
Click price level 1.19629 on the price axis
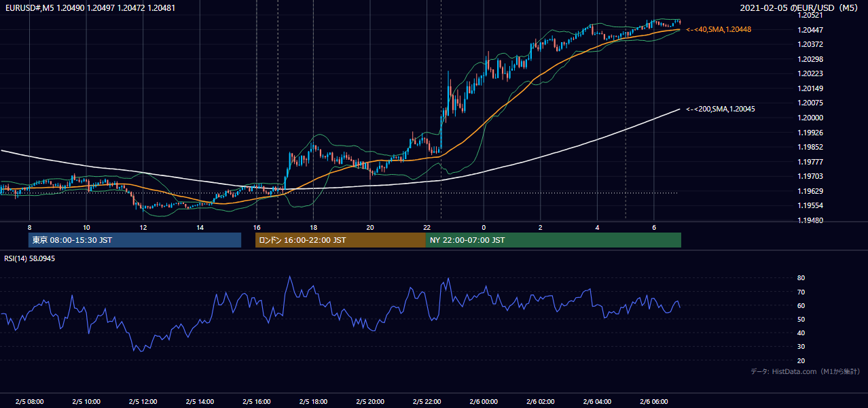[x=810, y=191]
